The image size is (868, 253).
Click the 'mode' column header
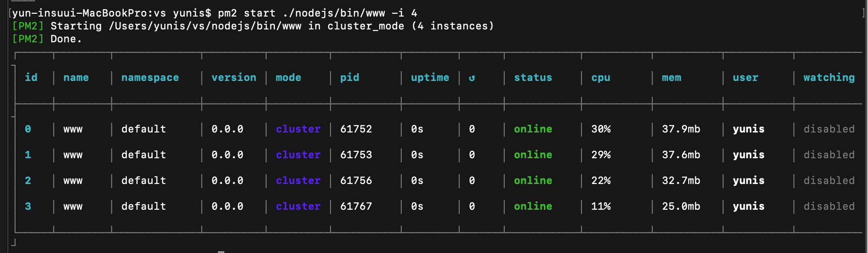click(x=288, y=77)
